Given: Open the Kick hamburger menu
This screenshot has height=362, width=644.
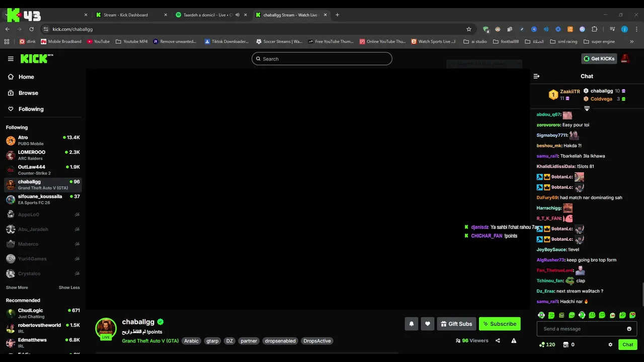Looking at the screenshot, I should point(11,59).
